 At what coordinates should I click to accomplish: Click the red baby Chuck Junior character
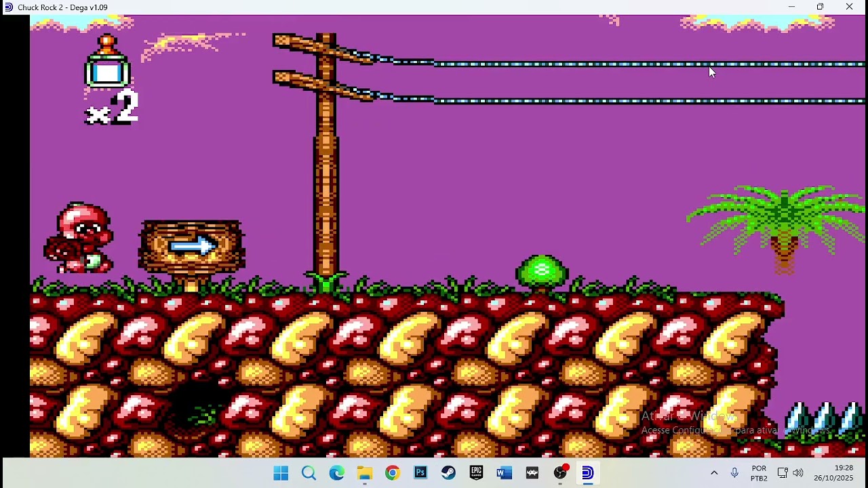(x=79, y=238)
